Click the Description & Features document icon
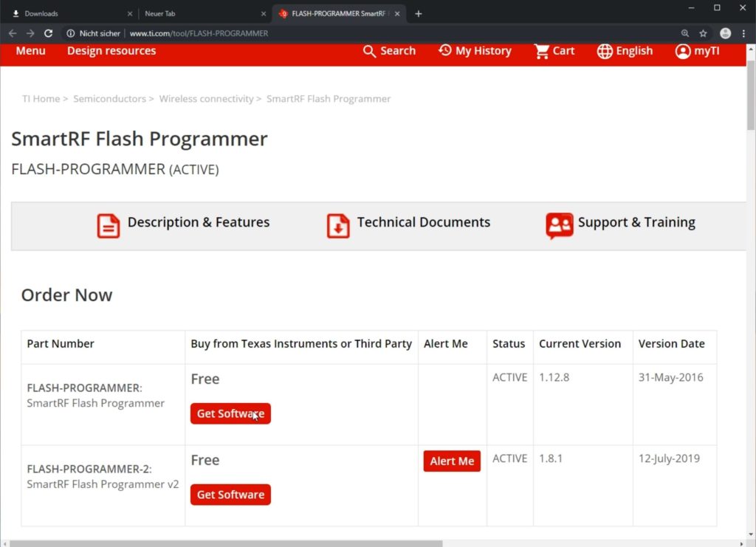This screenshot has width=756, height=547. click(x=109, y=226)
